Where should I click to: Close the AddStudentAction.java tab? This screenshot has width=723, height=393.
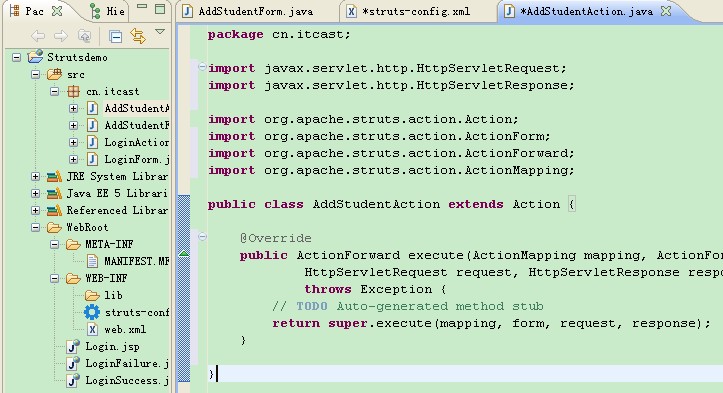(x=666, y=11)
